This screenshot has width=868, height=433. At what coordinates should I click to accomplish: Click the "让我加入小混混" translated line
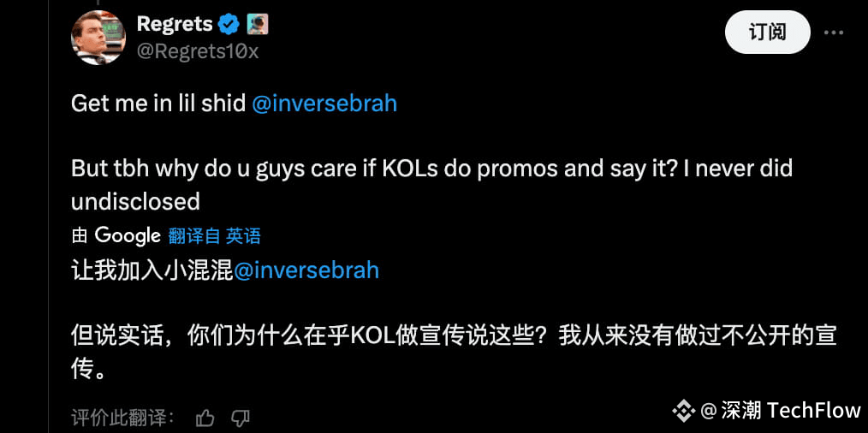[152, 270]
